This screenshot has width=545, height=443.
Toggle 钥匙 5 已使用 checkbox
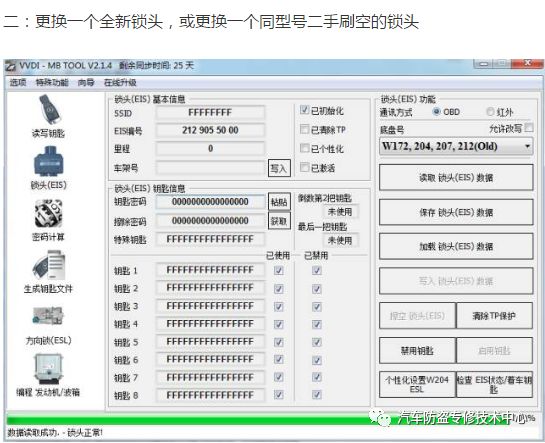coord(279,342)
